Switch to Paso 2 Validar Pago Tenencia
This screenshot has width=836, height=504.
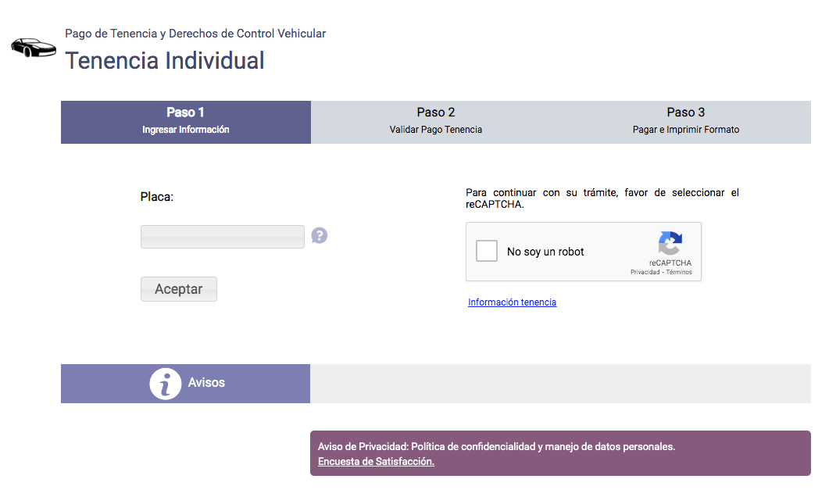435,121
